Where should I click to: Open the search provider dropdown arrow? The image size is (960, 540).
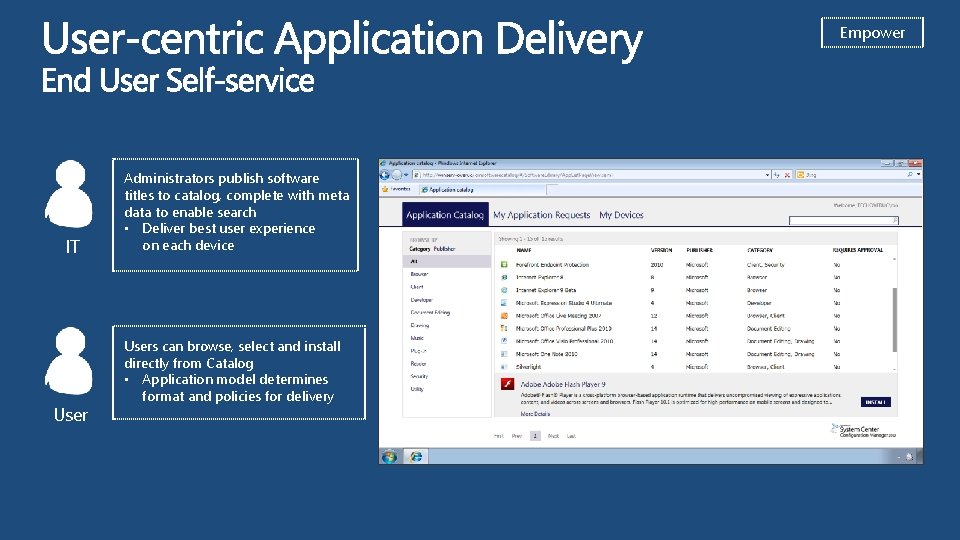pos(918,175)
